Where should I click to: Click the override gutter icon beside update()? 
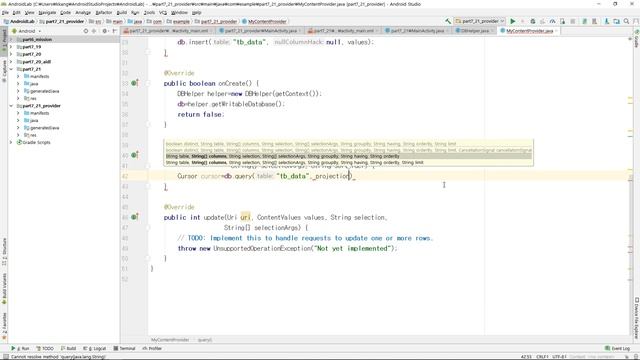134,217
